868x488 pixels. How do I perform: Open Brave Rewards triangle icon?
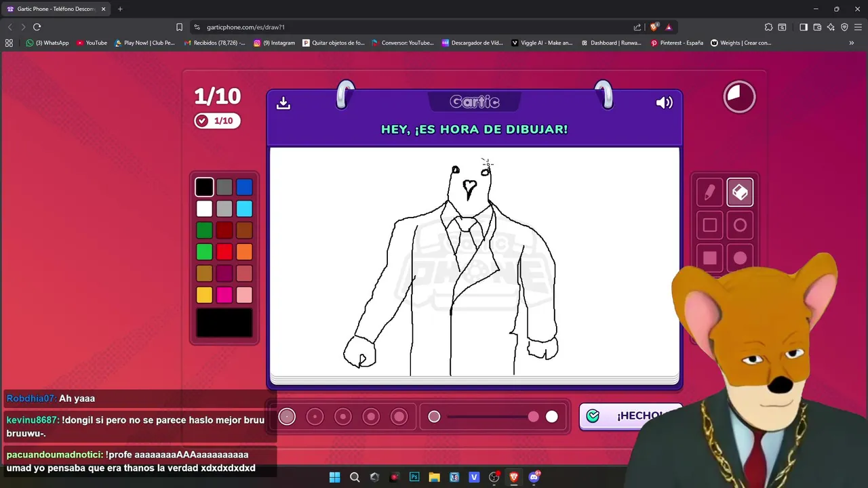tap(669, 27)
